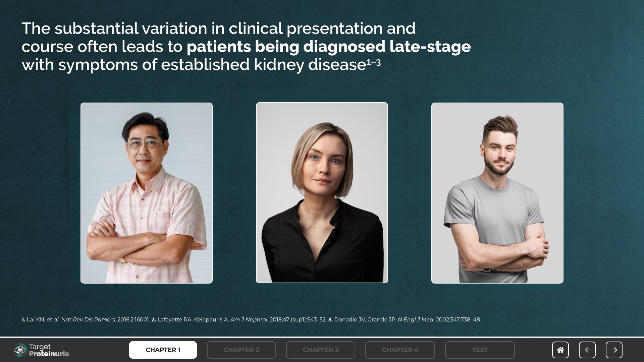This screenshot has height=362, width=644.
Task: Click the Proteinuria word in the logo
Action: (49, 354)
